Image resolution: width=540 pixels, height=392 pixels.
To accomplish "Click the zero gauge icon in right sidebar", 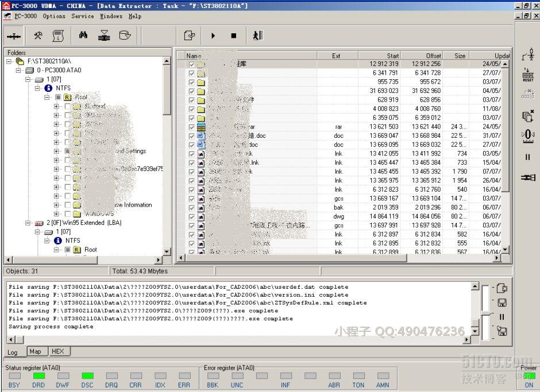I will pyautogui.click(x=528, y=136).
